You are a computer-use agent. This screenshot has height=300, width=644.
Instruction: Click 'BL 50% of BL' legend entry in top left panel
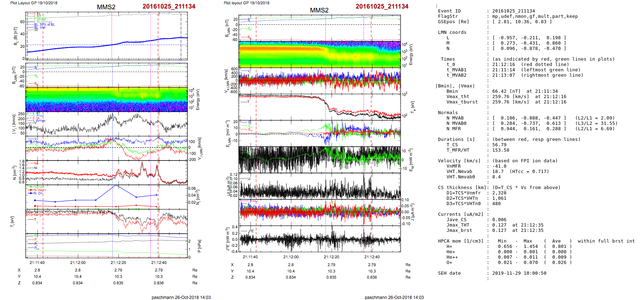click(x=41, y=25)
